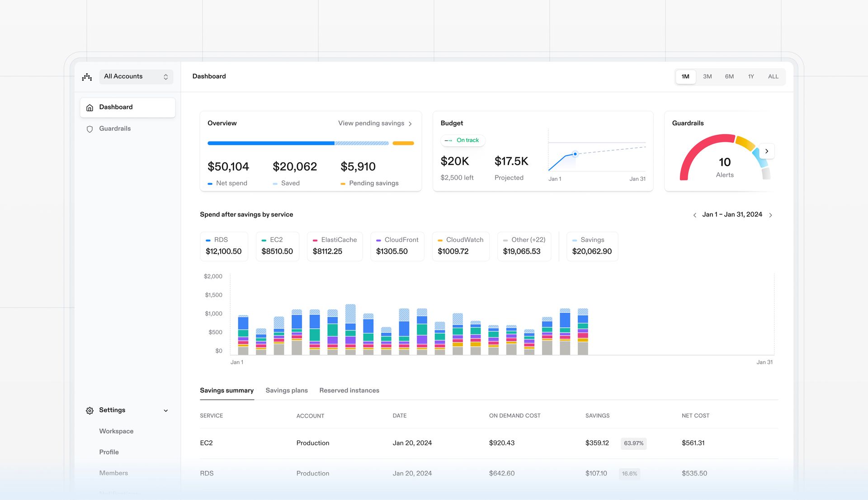Screen dimensions: 868x500
Task: Toggle the CloudWatch service filter
Action: (461, 246)
